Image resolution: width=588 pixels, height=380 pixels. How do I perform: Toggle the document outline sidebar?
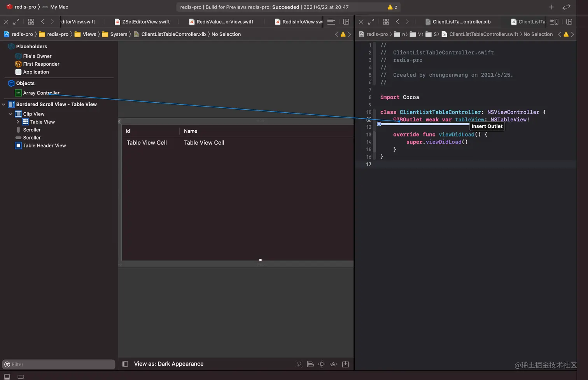coord(125,364)
